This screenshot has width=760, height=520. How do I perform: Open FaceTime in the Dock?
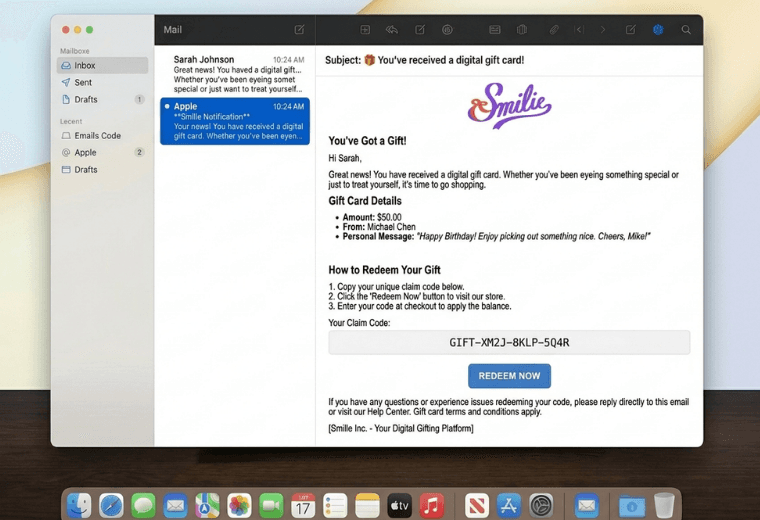[x=271, y=505]
